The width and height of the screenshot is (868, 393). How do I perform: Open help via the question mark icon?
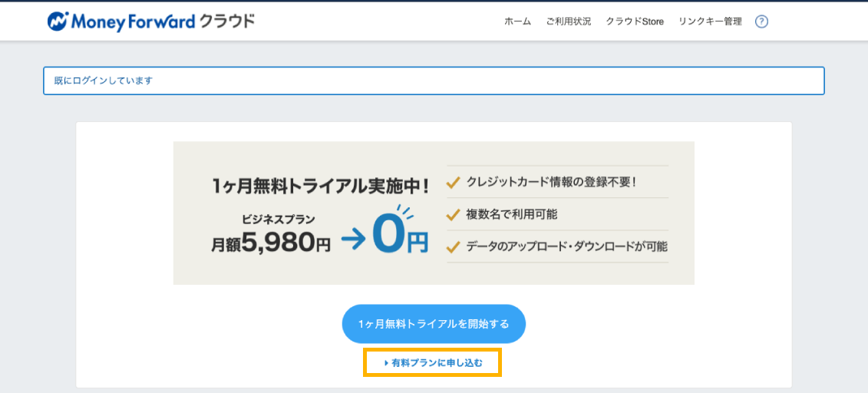point(762,21)
